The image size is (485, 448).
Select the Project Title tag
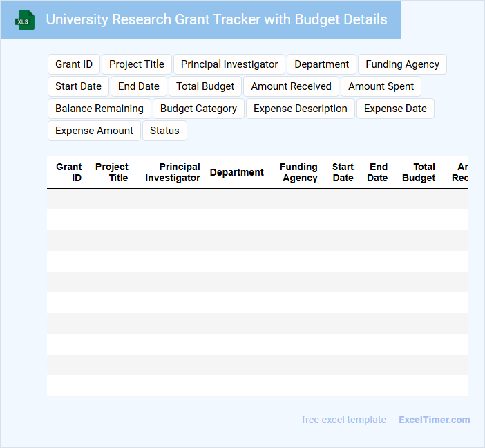(137, 64)
